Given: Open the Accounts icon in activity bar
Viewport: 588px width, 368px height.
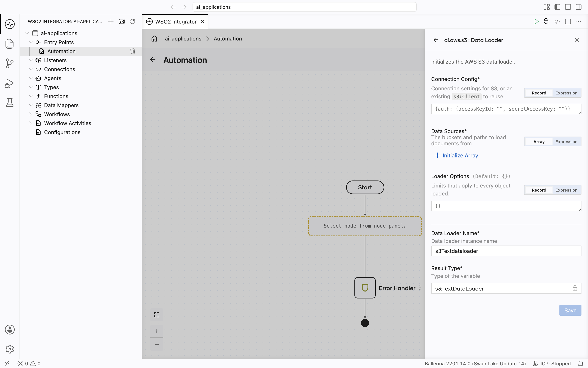Looking at the screenshot, I should 10,330.
